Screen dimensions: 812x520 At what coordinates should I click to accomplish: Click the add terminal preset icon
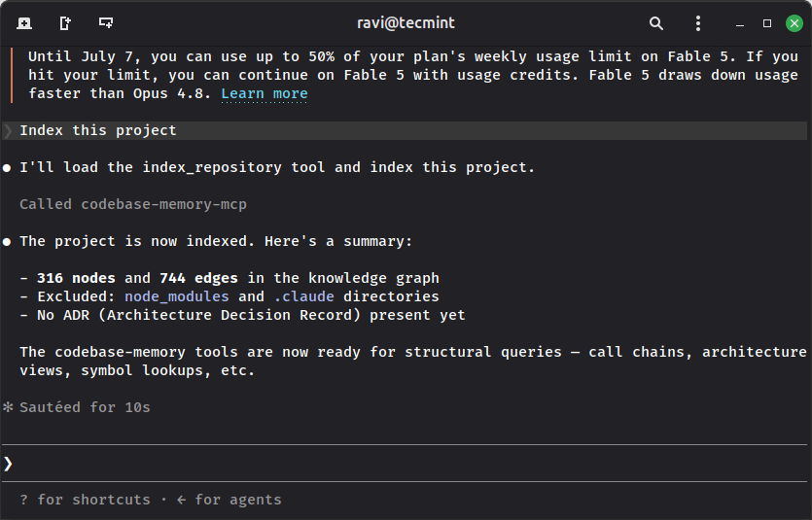pyautogui.click(x=106, y=22)
